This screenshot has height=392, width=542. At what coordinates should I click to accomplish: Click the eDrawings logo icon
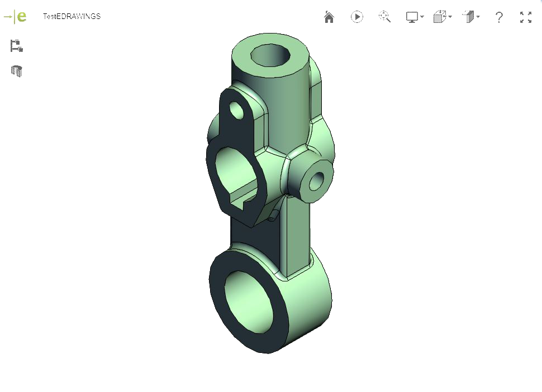(x=17, y=17)
